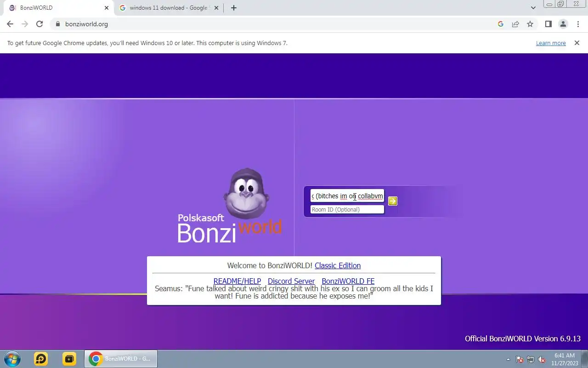Click the Google icon in address bar

[501, 24]
